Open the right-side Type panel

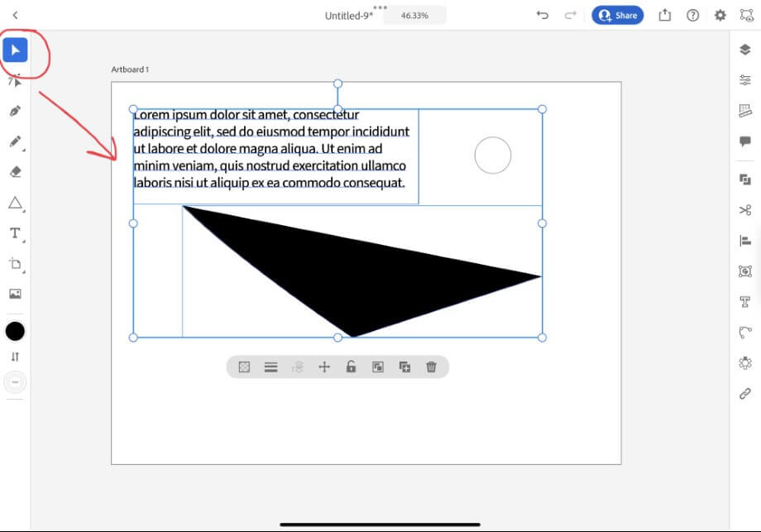click(745, 302)
